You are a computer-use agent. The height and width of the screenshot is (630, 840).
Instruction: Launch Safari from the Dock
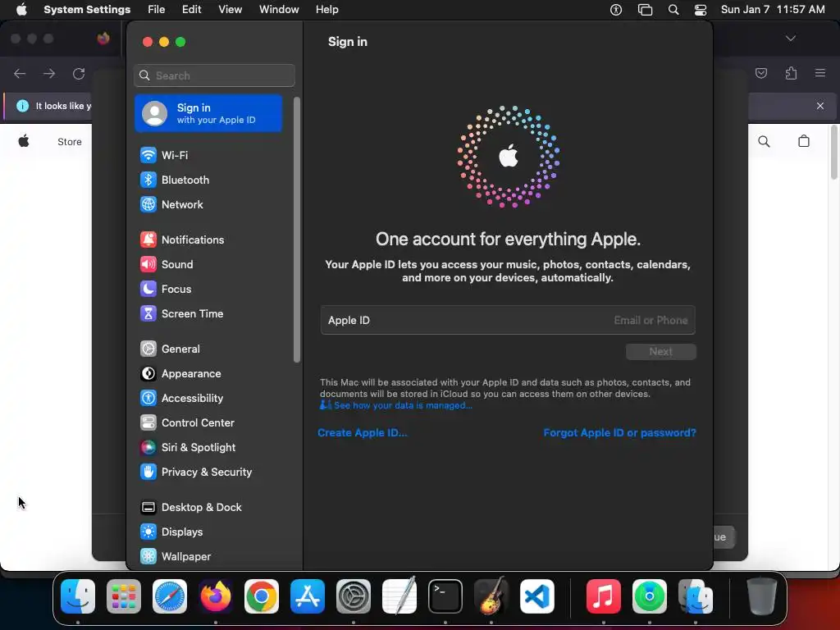tap(170, 596)
